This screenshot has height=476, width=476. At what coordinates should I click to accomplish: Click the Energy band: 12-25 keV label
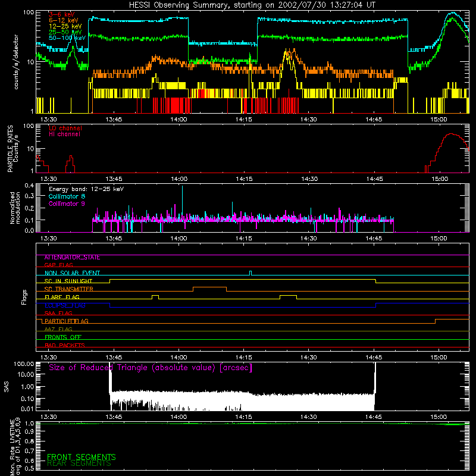[86, 189]
